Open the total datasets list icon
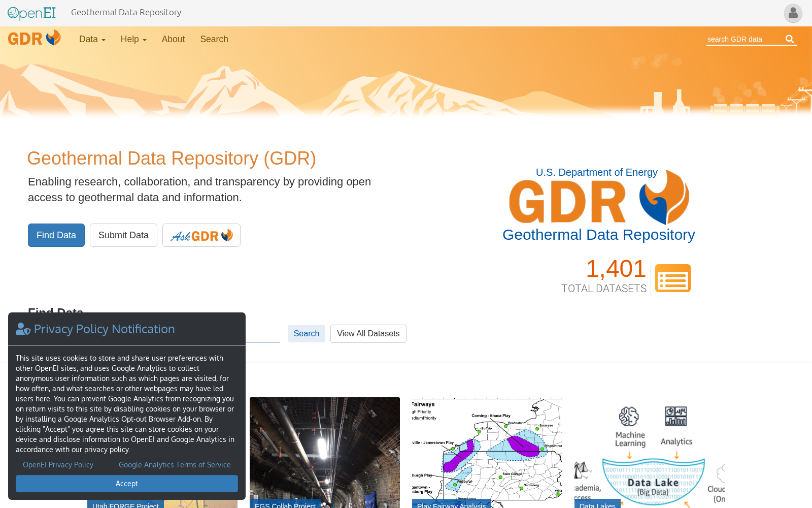 [x=673, y=278]
